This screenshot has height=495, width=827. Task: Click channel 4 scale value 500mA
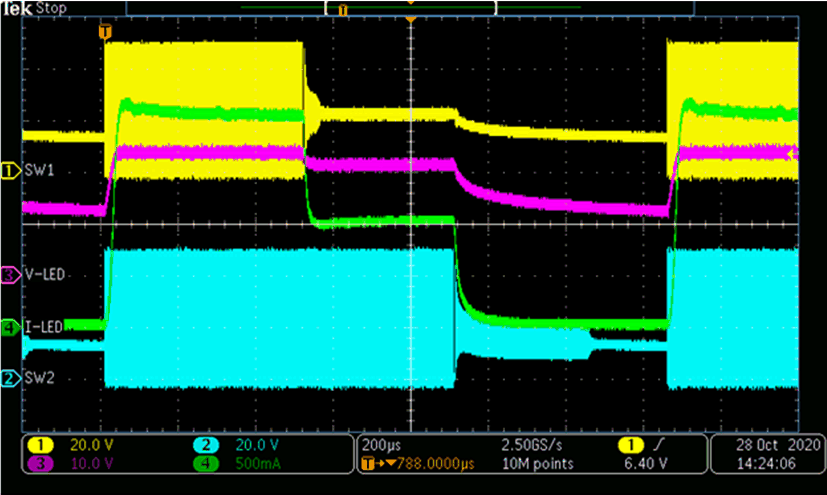pyautogui.click(x=258, y=464)
